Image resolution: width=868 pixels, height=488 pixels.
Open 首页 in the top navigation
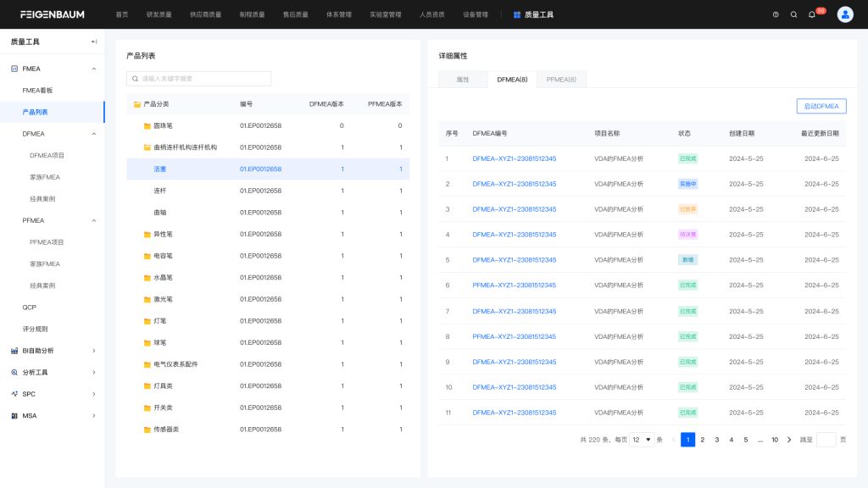tap(122, 15)
